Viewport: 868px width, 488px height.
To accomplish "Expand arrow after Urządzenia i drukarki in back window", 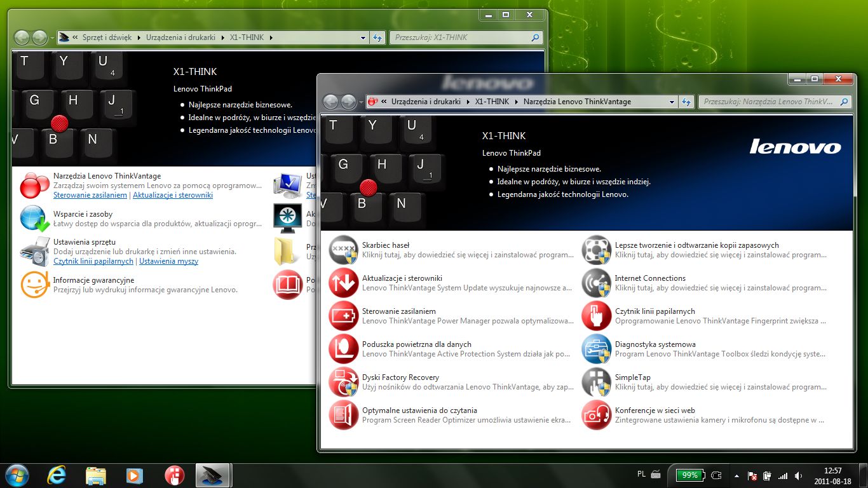I will tap(222, 37).
